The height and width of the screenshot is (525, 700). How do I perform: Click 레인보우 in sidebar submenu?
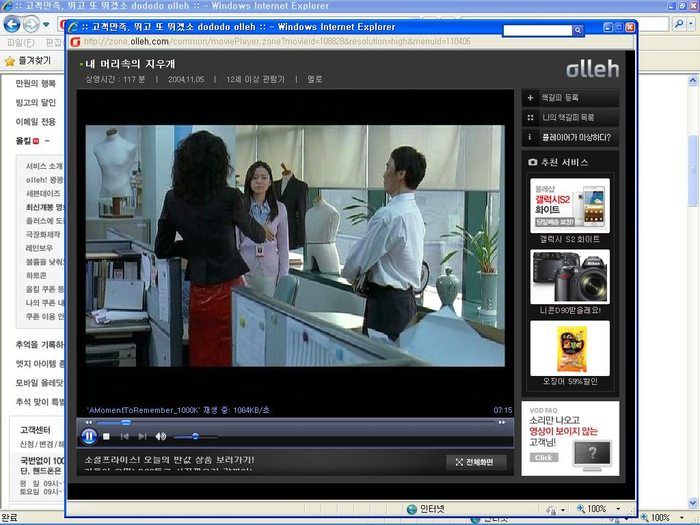point(39,248)
